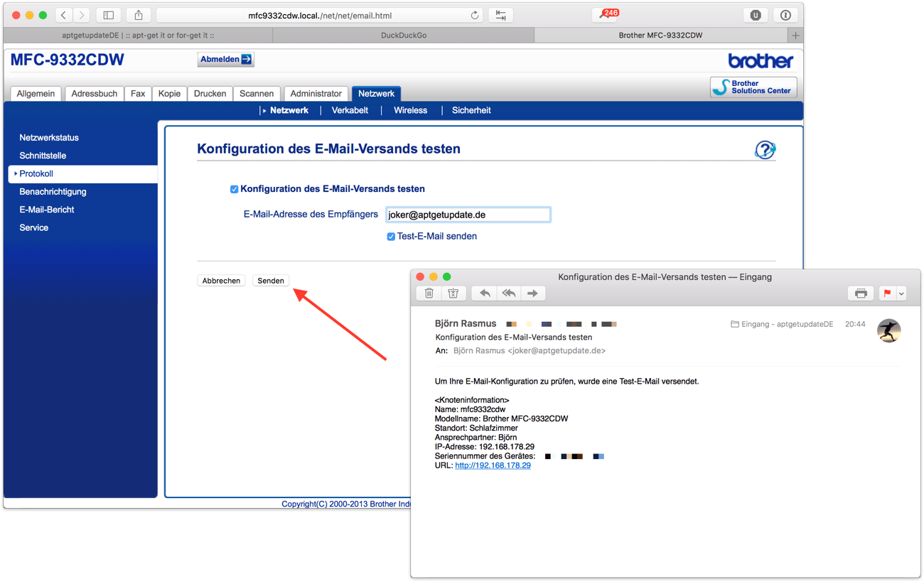The width and height of the screenshot is (924, 582).
Task: Reply all in Mail window
Action: 509,293
